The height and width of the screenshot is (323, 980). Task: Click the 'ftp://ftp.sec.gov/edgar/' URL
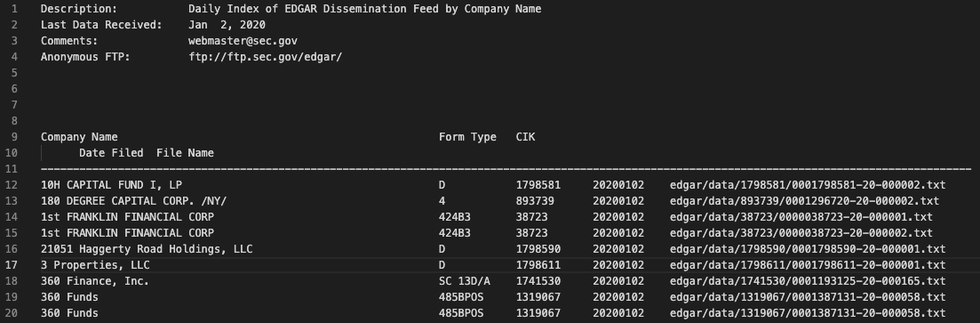[x=266, y=57]
